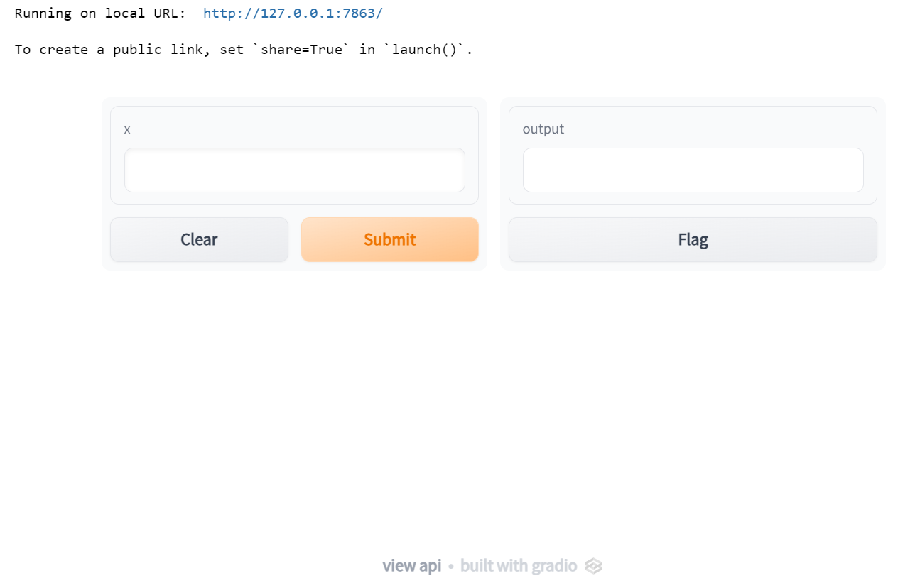915x588 pixels.
Task: Open the API documentation via view api
Action: (x=411, y=565)
